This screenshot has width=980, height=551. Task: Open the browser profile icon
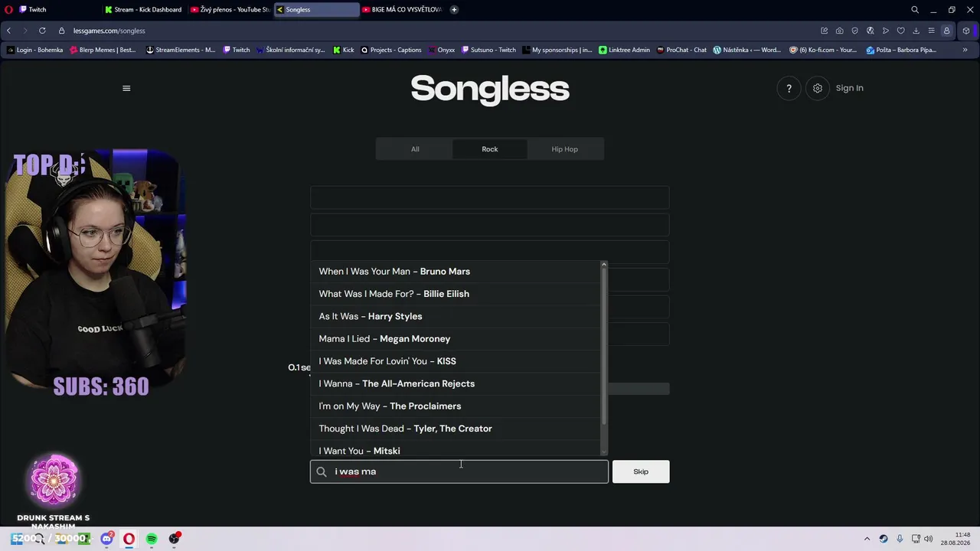(947, 31)
